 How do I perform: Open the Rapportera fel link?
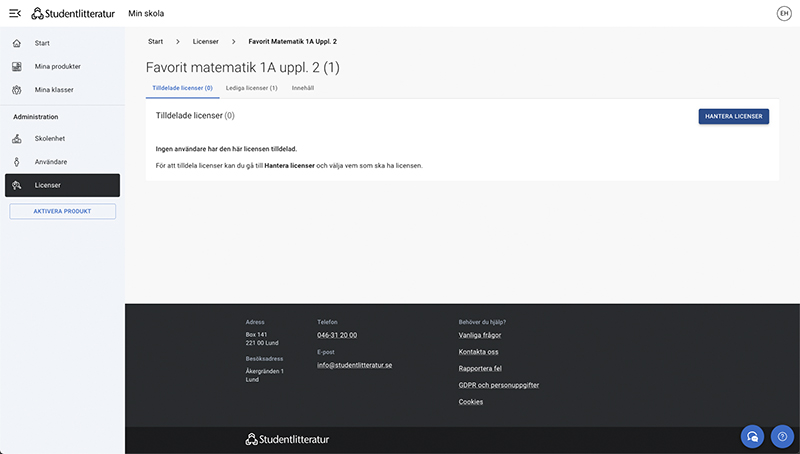point(480,368)
